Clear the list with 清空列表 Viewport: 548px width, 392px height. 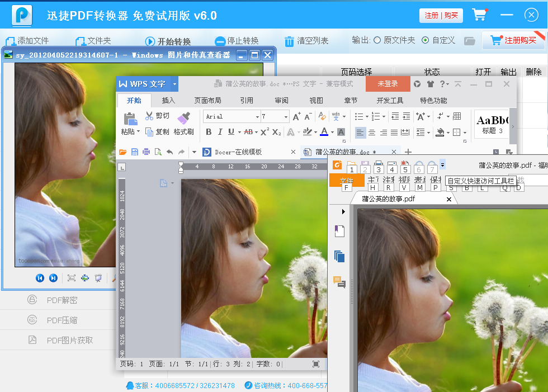306,41
